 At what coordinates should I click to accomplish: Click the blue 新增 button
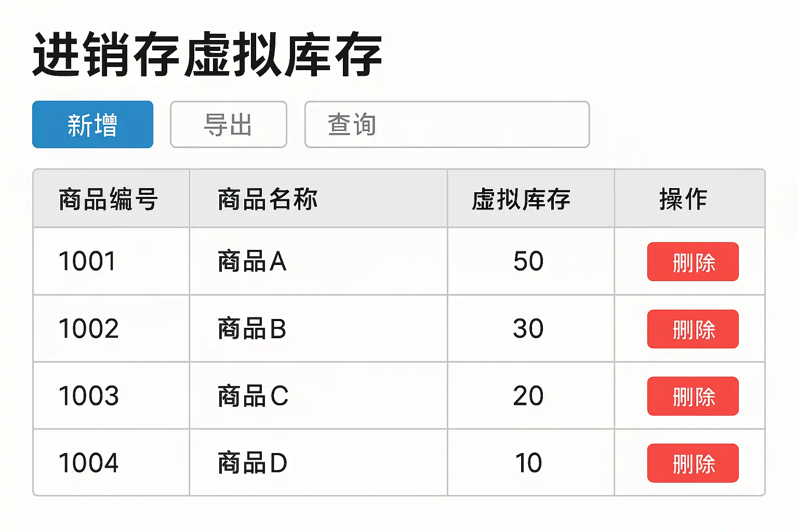pyautogui.click(x=92, y=125)
